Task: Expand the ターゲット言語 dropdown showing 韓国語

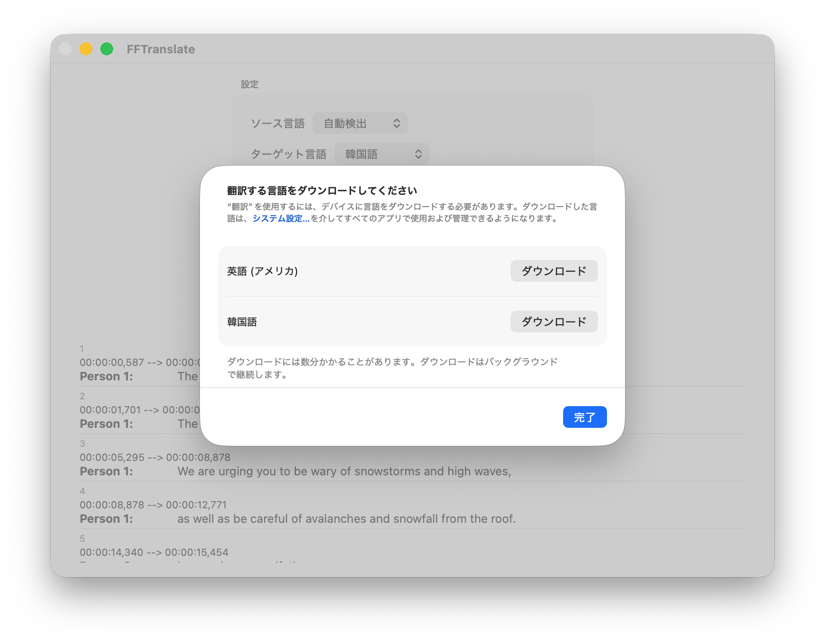Action: click(x=382, y=154)
